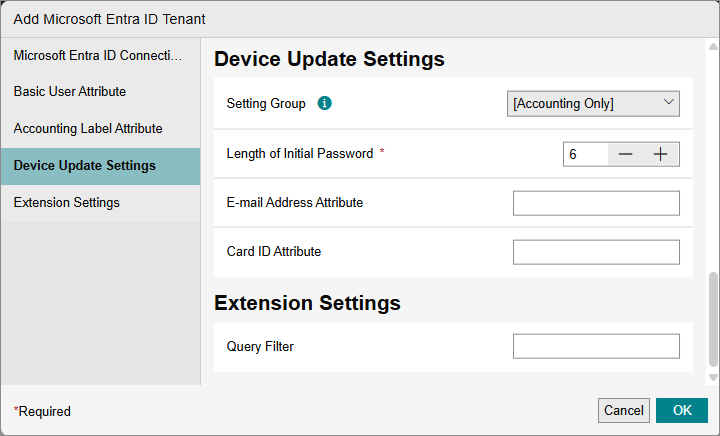Image resolution: width=720 pixels, height=436 pixels.
Task: Decrease initial password length with minus
Action: [625, 154]
